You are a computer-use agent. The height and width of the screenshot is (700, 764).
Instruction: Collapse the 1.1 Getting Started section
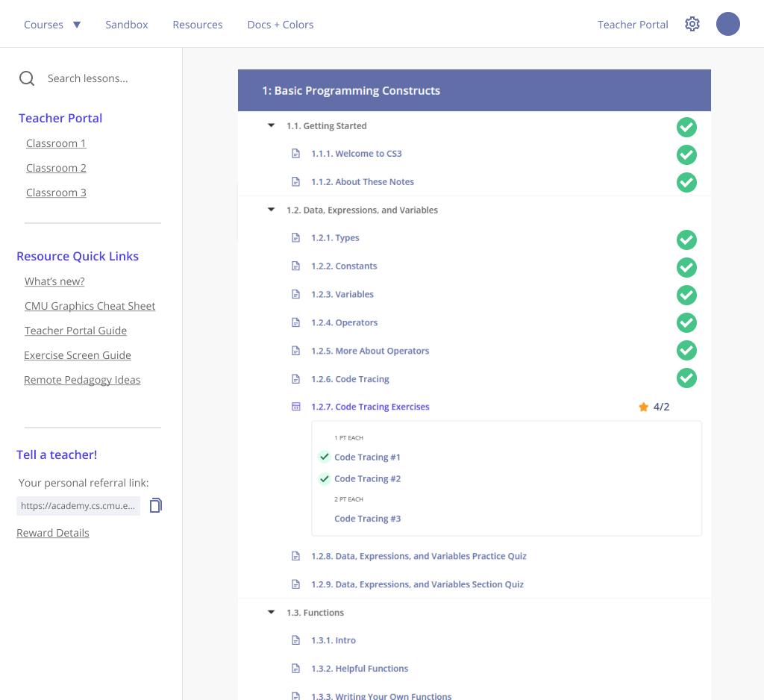(272, 126)
